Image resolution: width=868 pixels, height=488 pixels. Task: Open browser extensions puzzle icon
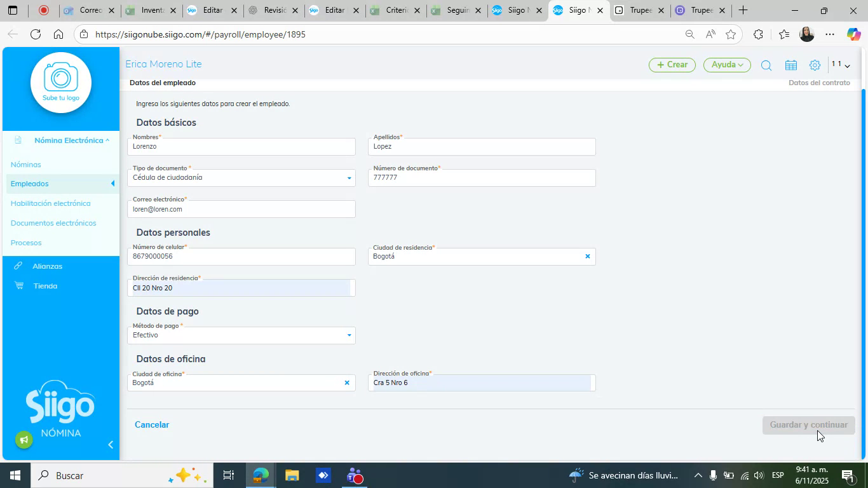[x=758, y=34]
